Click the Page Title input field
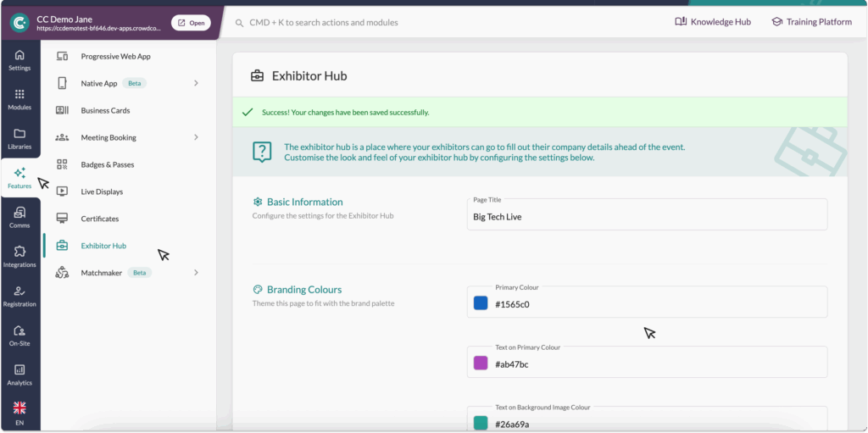This screenshot has height=433, width=868. pos(646,217)
